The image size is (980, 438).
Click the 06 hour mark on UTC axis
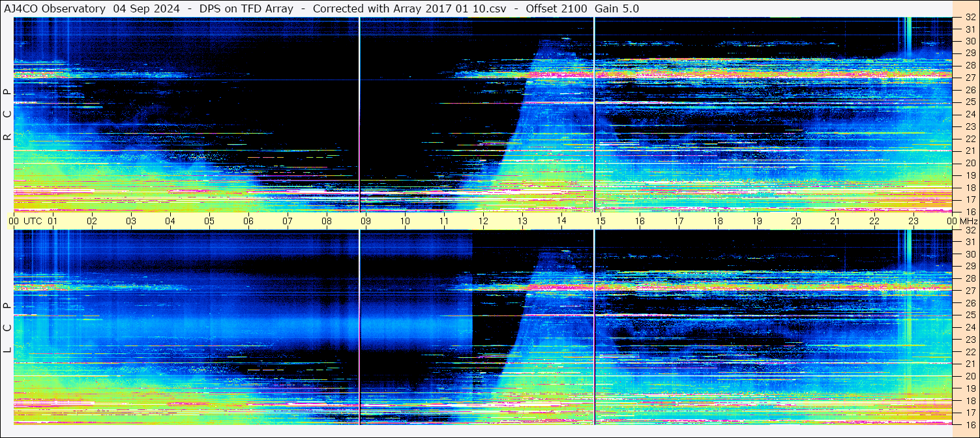tap(248, 221)
